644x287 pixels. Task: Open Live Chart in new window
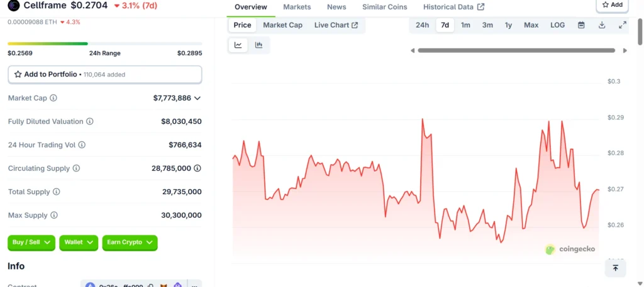click(336, 25)
